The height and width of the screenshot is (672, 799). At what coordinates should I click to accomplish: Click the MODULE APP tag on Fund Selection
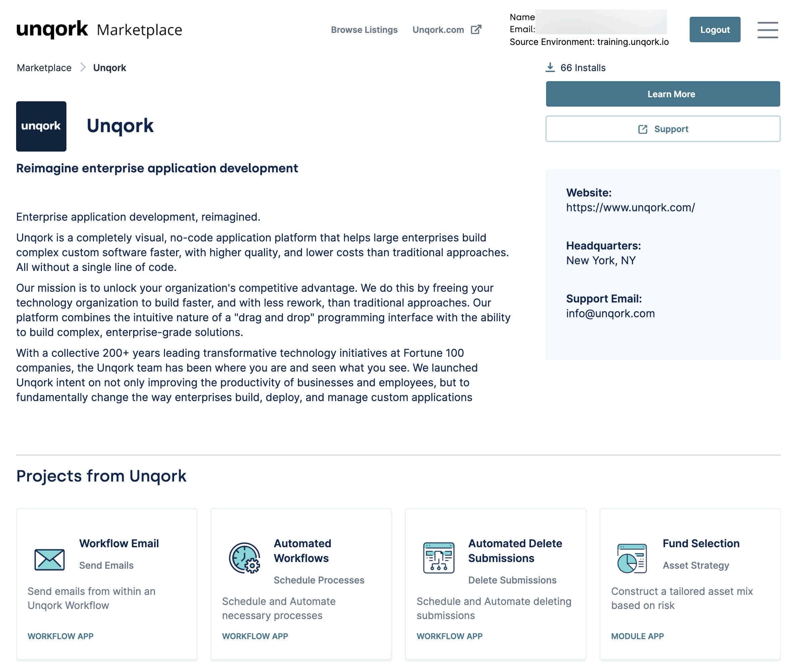tap(637, 636)
